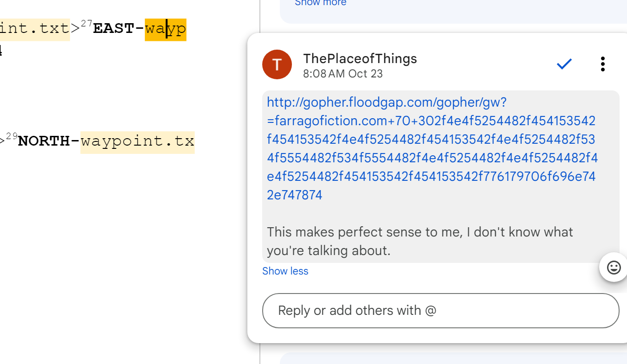The width and height of the screenshot is (627, 364).
Task: Click the highlighted 'int.txt' text
Action: click(x=35, y=29)
